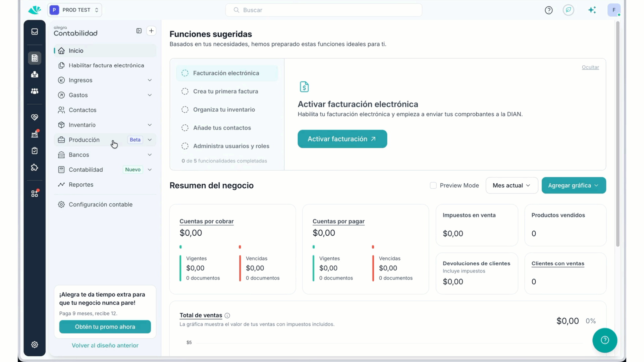The width and height of the screenshot is (644, 362).
Task: Select Crea tu primera factura step
Action: coord(227,91)
